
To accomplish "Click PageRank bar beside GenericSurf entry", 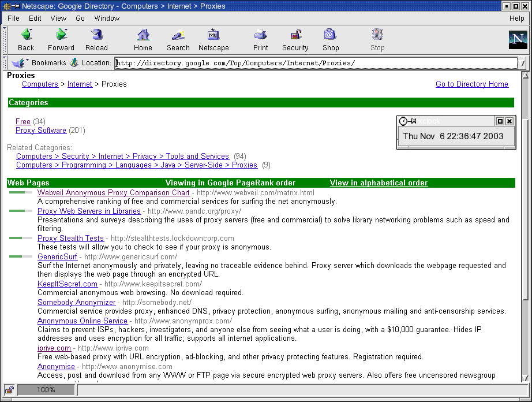I will click(x=21, y=256).
